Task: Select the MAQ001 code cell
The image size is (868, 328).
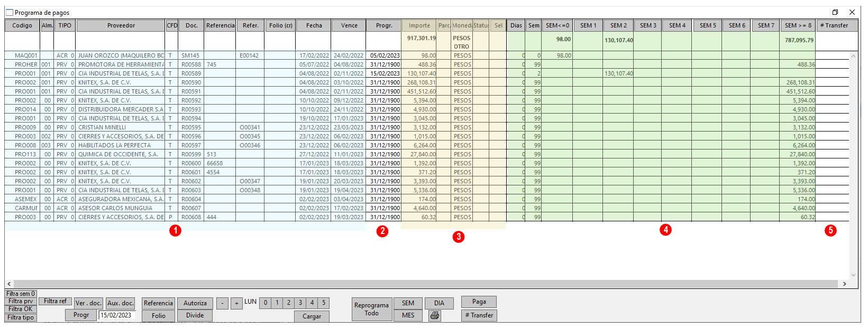Action: tap(22, 55)
